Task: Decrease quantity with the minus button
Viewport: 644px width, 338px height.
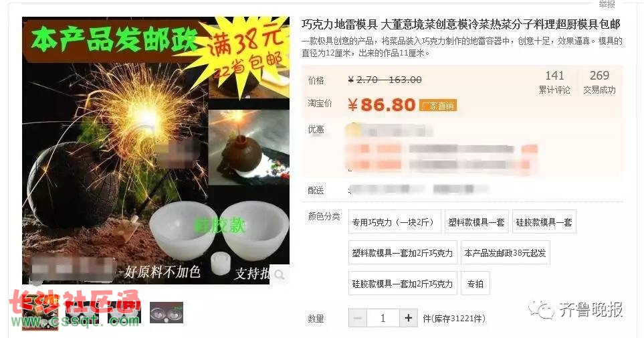Action: [358, 318]
